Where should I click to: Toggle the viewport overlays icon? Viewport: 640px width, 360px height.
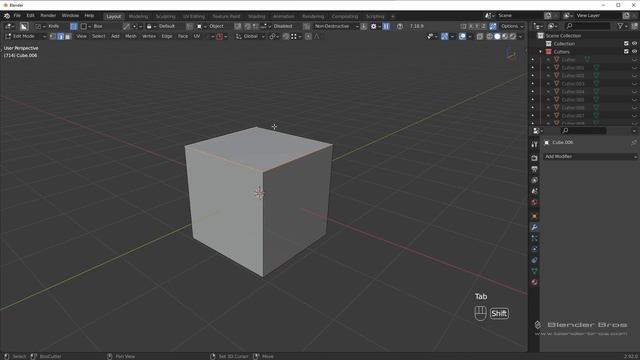click(462, 36)
